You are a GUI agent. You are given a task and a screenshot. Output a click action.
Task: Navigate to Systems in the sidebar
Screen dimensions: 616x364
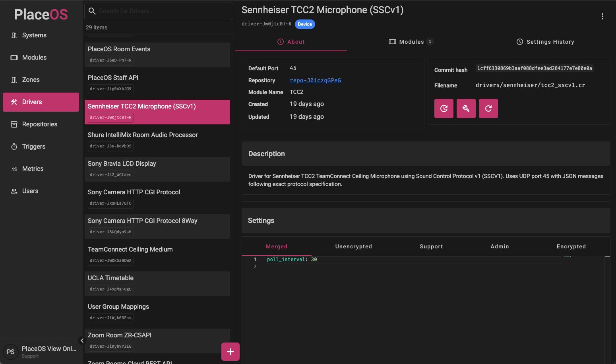pos(34,35)
